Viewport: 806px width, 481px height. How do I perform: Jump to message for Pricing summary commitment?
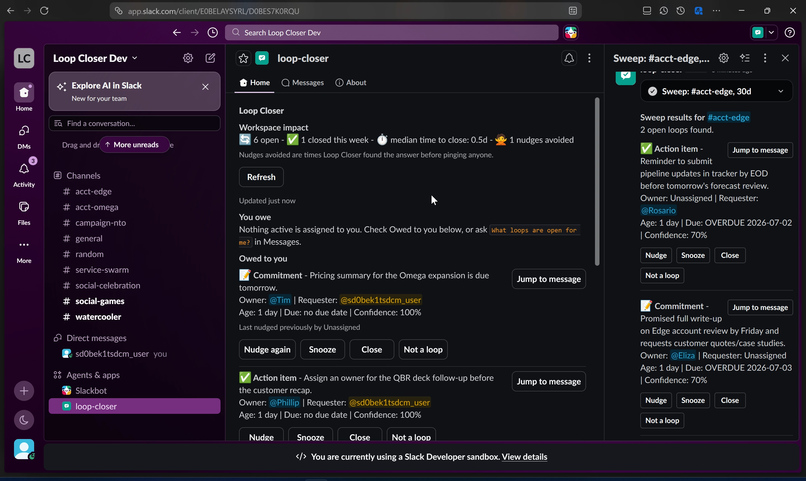(548, 279)
